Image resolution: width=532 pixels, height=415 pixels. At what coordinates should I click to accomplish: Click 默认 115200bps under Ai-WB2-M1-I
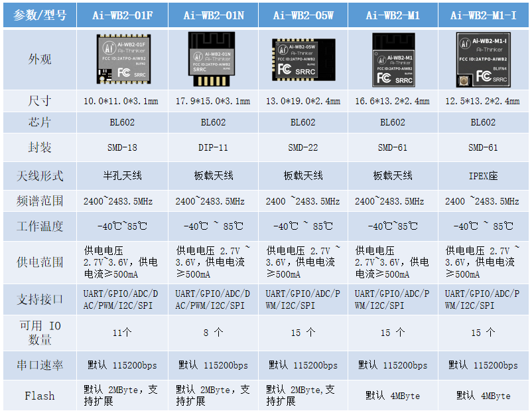tap(483, 365)
